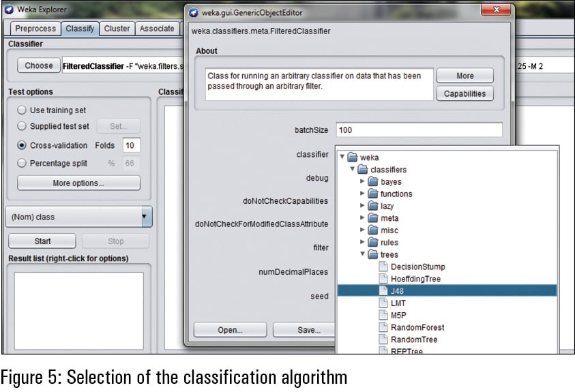Select the Supplied test set option
The image size is (575, 392).
22,126
